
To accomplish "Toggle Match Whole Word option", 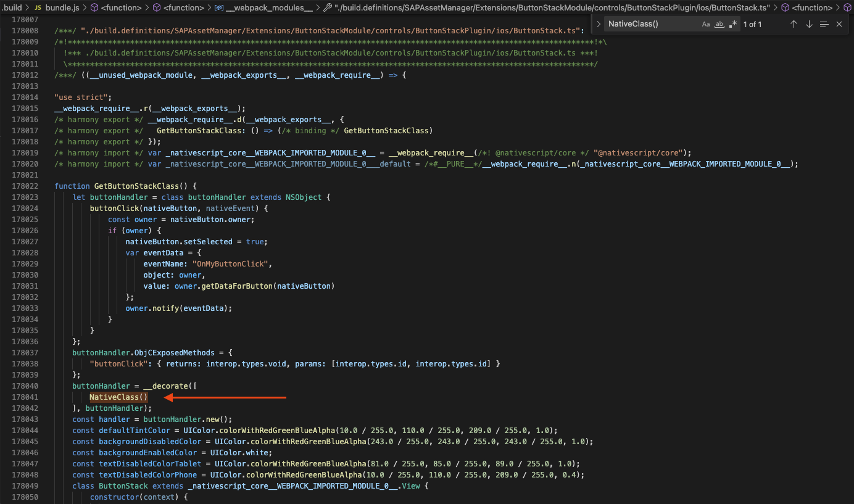I will [x=719, y=24].
